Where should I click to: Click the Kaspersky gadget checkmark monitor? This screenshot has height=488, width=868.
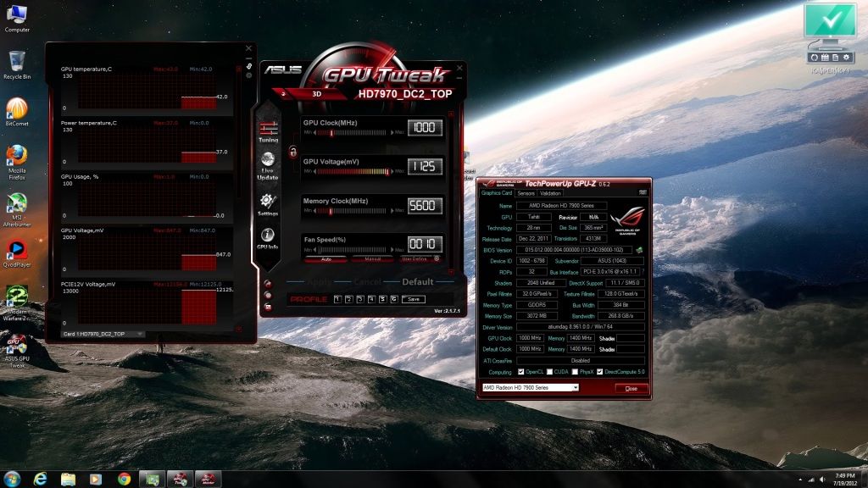click(x=830, y=21)
